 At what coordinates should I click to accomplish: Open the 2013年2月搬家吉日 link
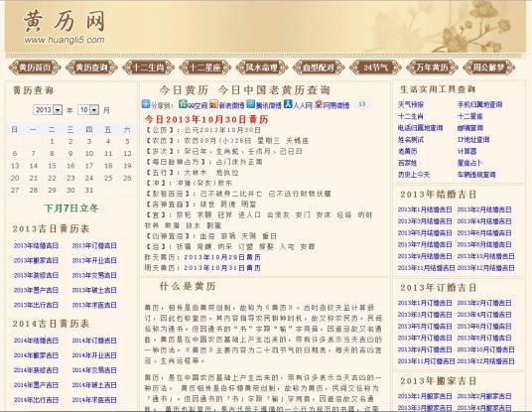coord(484,396)
